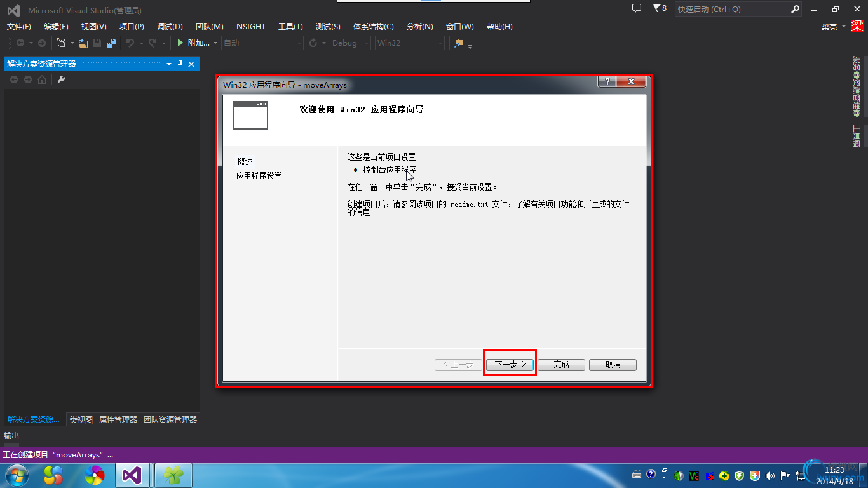This screenshot has width=868, height=488.
Task: Click the 下一步 button in the wizard
Action: [510, 364]
